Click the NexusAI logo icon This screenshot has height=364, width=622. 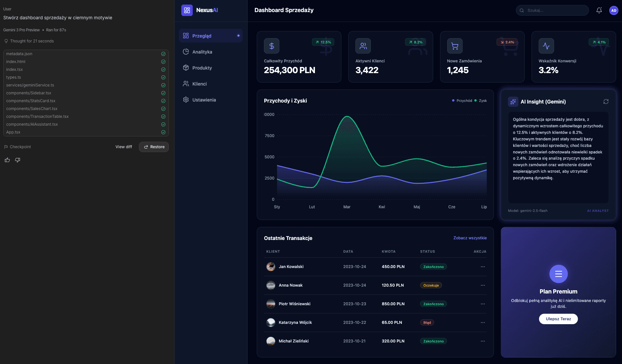click(187, 10)
